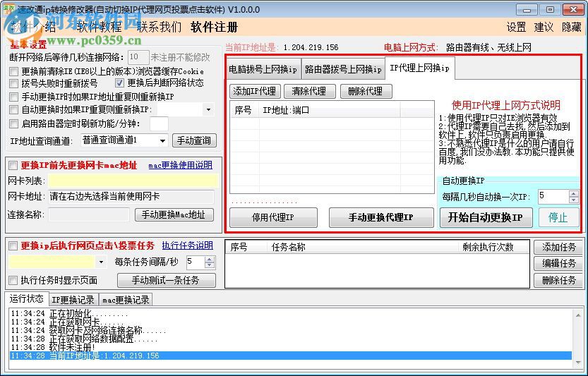The width and height of the screenshot is (588, 376).
Task: Decrease 每条任务间隔/秒 value
Action: (210, 265)
